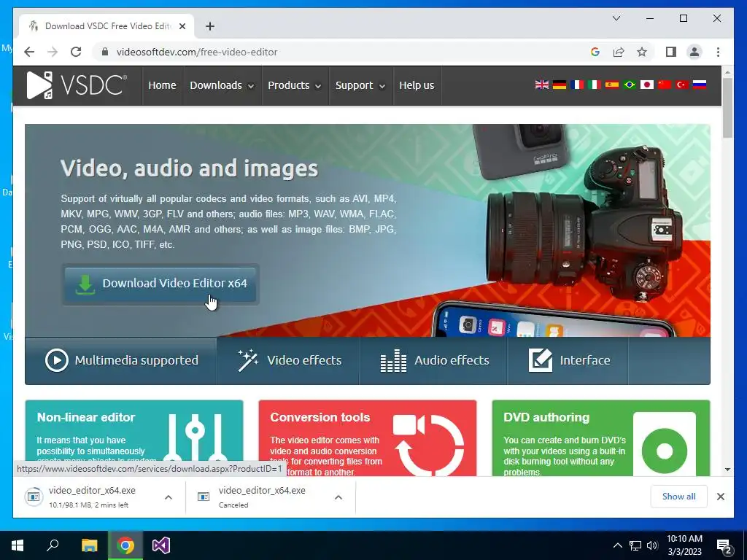Switch language with the Brazilian flag
The image size is (747, 560).
(x=630, y=85)
